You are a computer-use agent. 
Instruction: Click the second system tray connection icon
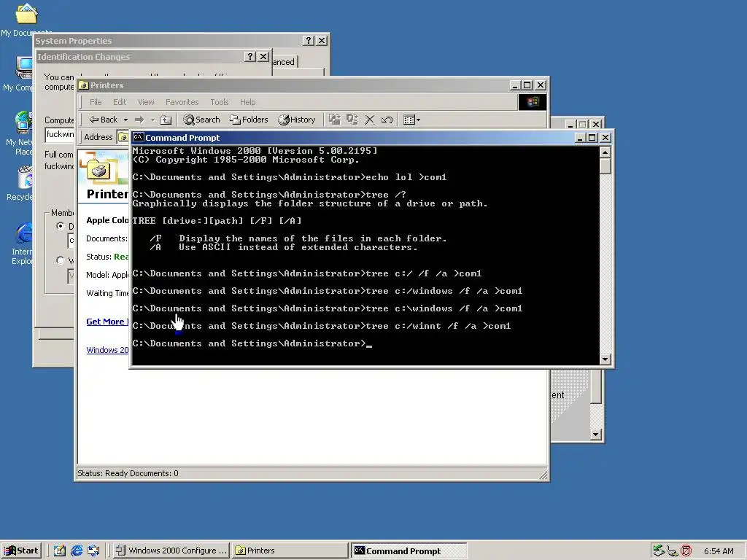point(672,551)
